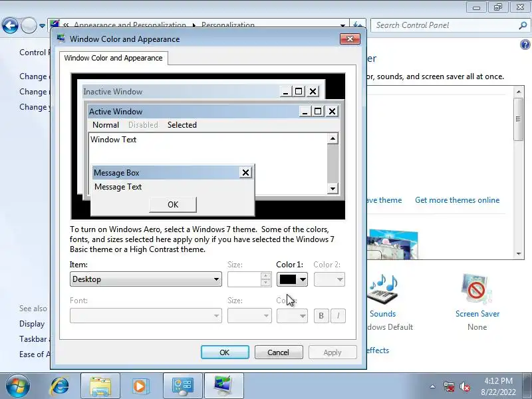This screenshot has height=399, width=532.
Task: Click the Inactive Window preview title bar
Action: (181, 92)
